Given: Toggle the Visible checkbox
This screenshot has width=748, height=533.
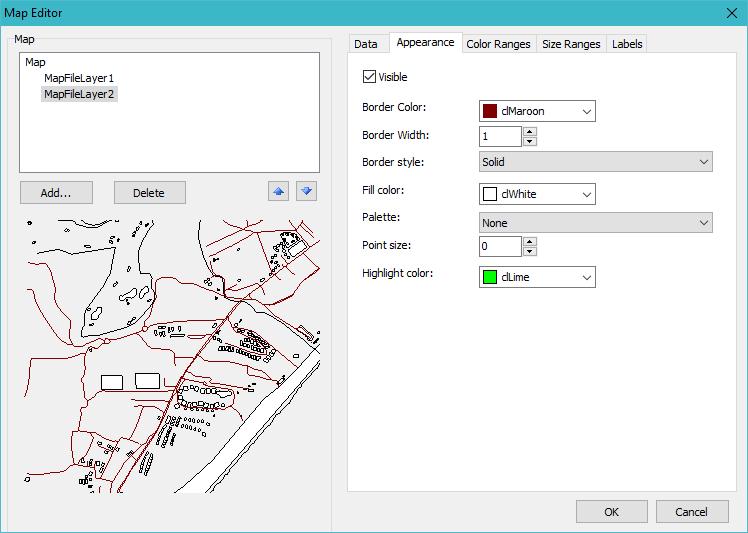Looking at the screenshot, I should [x=370, y=77].
